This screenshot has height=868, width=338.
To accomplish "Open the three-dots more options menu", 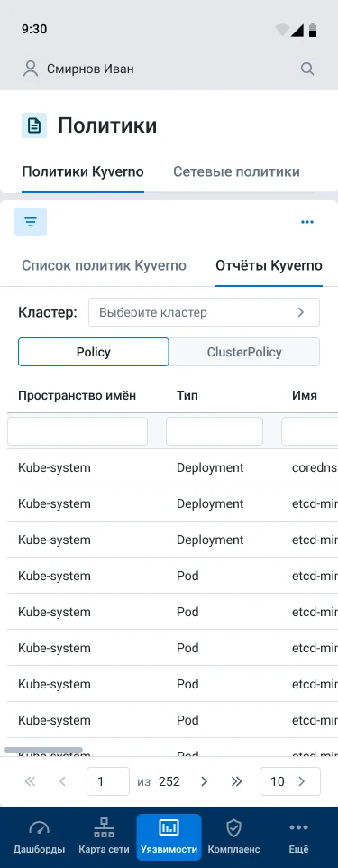I will tap(307, 222).
